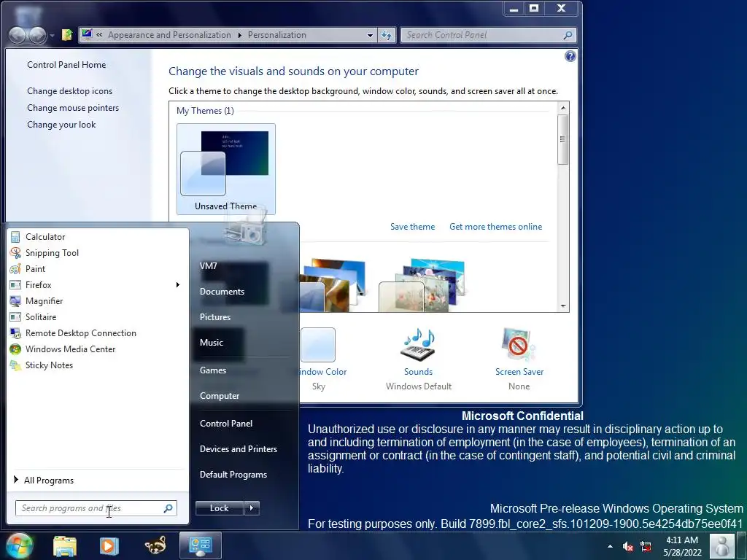Click the Save theme link
Image resolution: width=747 pixels, height=560 pixels.
pyautogui.click(x=412, y=227)
